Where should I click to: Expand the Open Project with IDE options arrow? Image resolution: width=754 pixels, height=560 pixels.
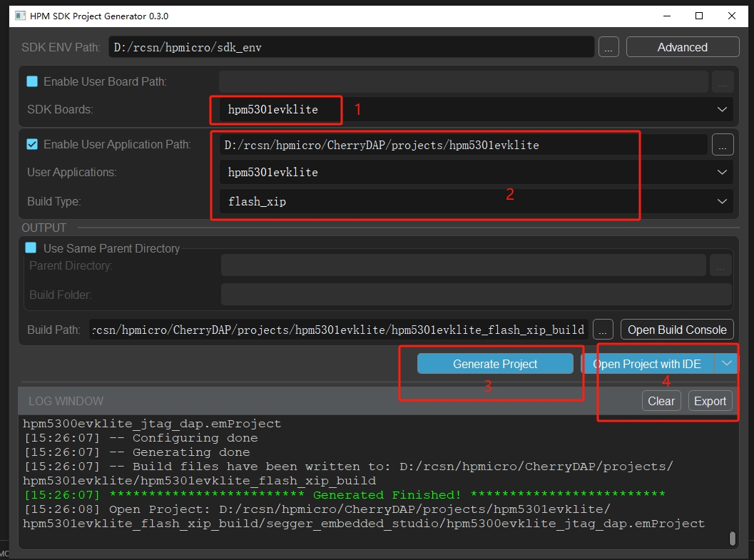726,363
